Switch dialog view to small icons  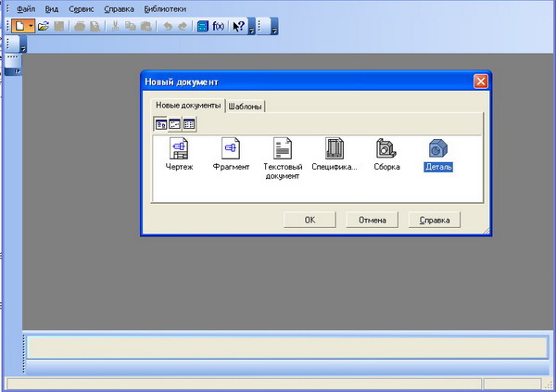[x=174, y=124]
